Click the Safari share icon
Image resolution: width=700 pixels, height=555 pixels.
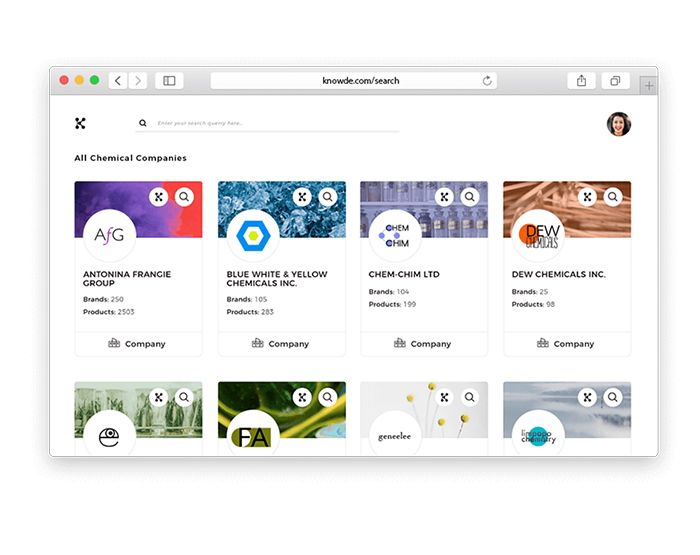(581, 81)
